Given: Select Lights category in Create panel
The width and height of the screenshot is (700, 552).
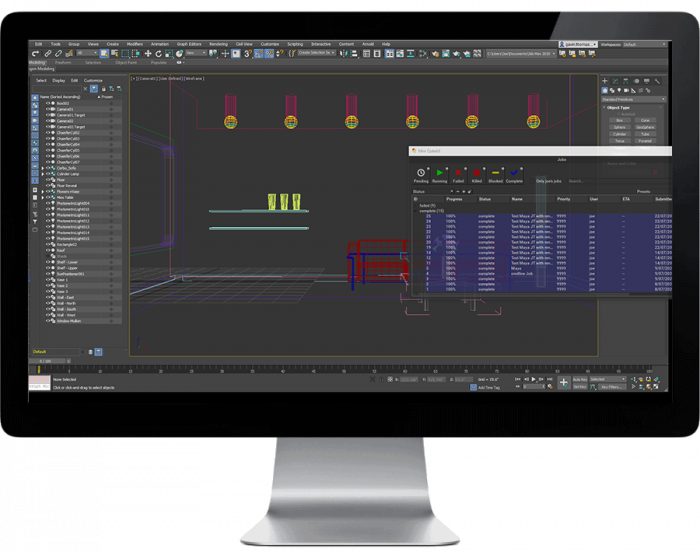Looking at the screenshot, I should (x=619, y=90).
